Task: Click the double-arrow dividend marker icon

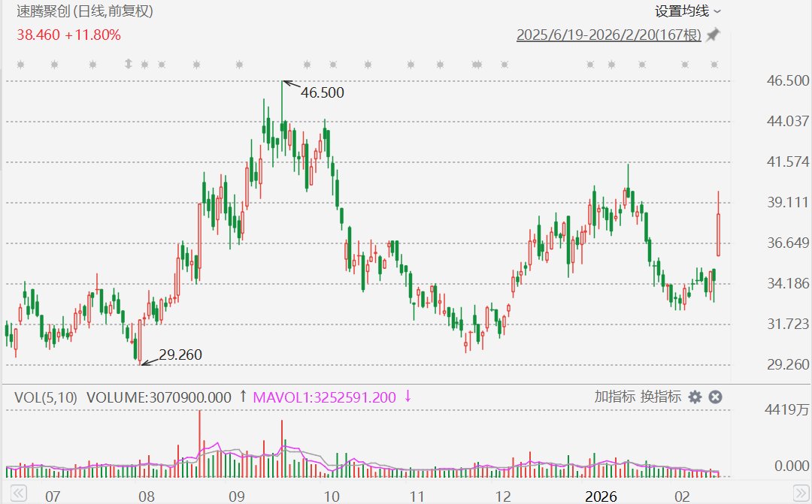Action: [129, 64]
